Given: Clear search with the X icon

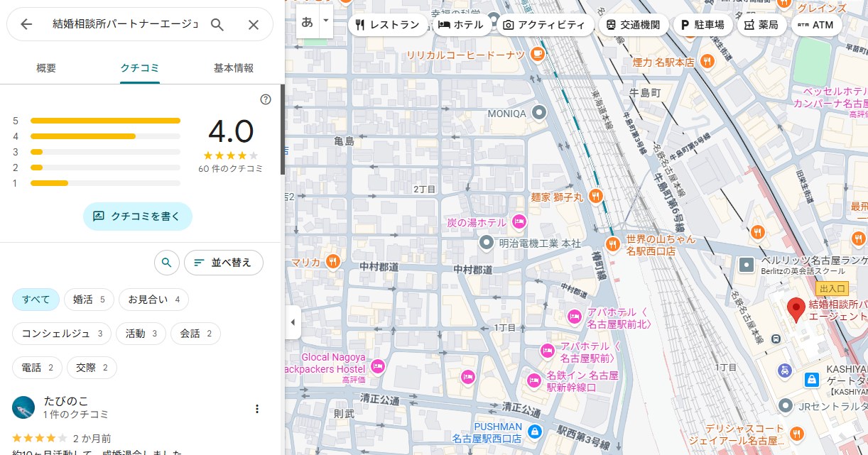Looking at the screenshot, I should 254,25.
